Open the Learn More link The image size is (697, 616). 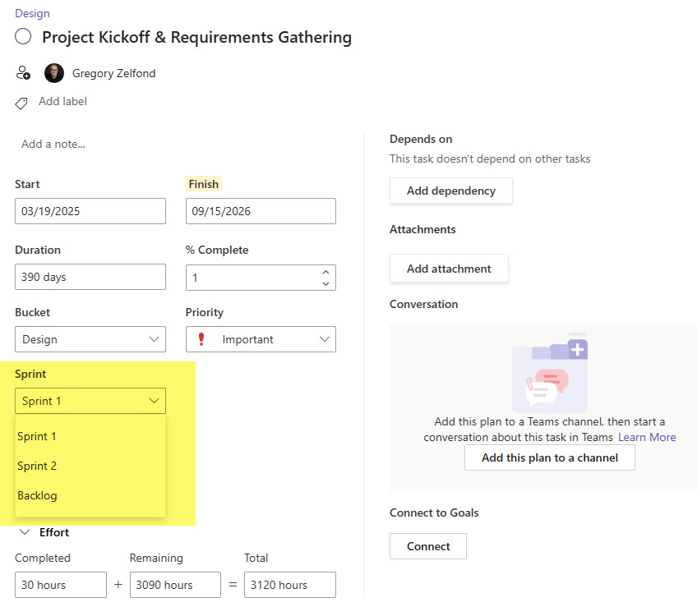[x=647, y=438]
